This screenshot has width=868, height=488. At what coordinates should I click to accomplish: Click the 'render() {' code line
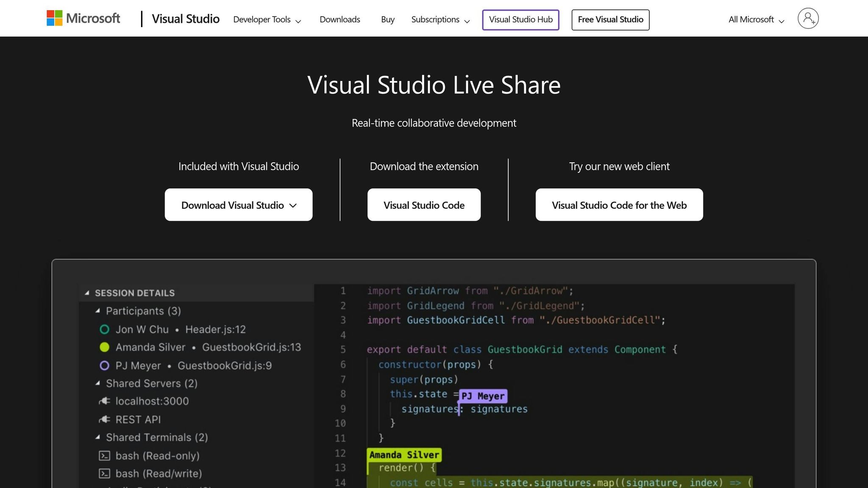click(407, 468)
